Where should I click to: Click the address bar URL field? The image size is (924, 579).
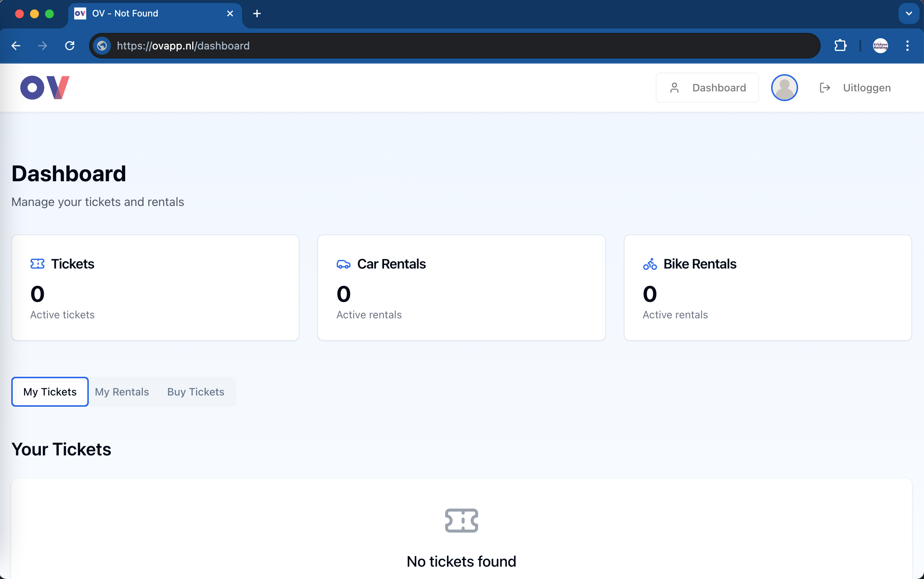460,46
